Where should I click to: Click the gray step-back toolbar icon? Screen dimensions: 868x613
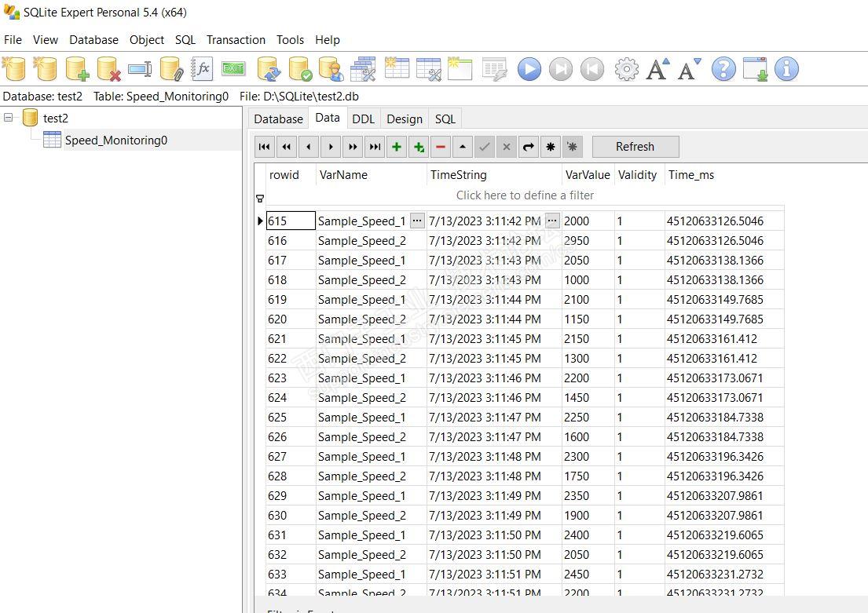tap(592, 69)
